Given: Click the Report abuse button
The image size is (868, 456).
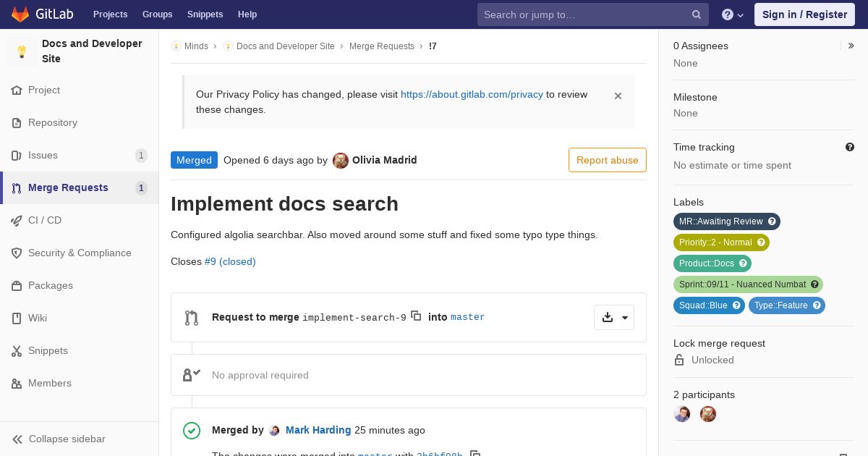Looking at the screenshot, I should coord(608,160).
